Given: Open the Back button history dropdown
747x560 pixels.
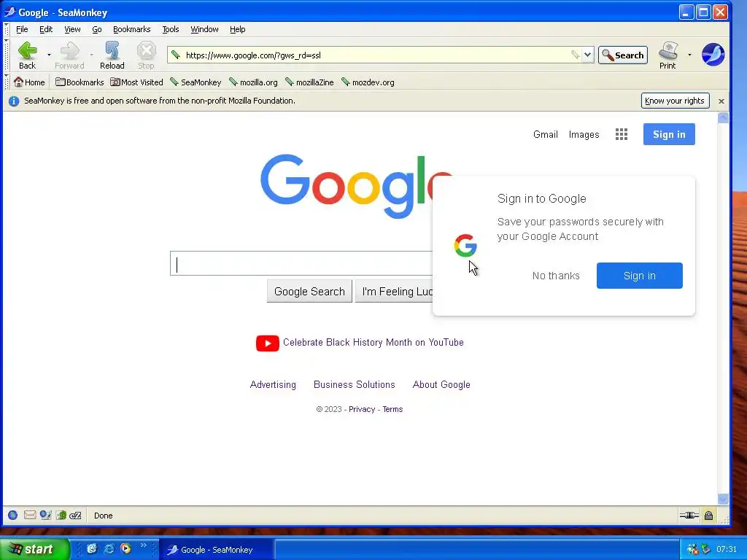Looking at the screenshot, I should tap(49, 55).
